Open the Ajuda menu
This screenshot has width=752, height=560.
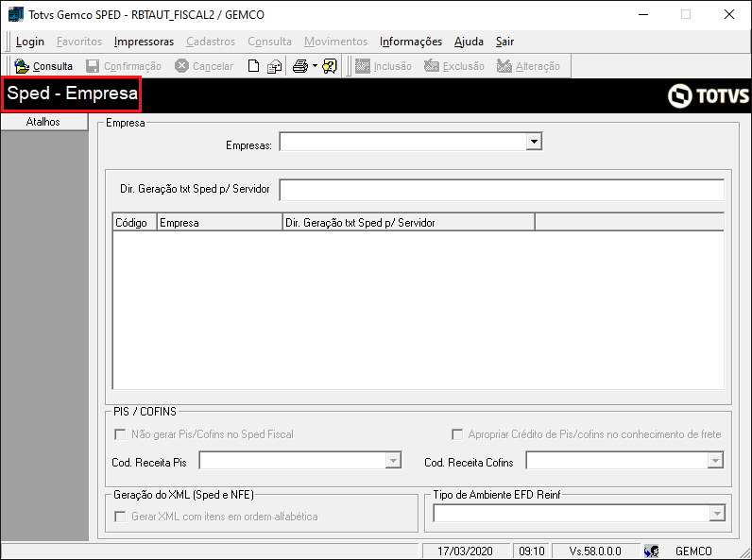469,42
